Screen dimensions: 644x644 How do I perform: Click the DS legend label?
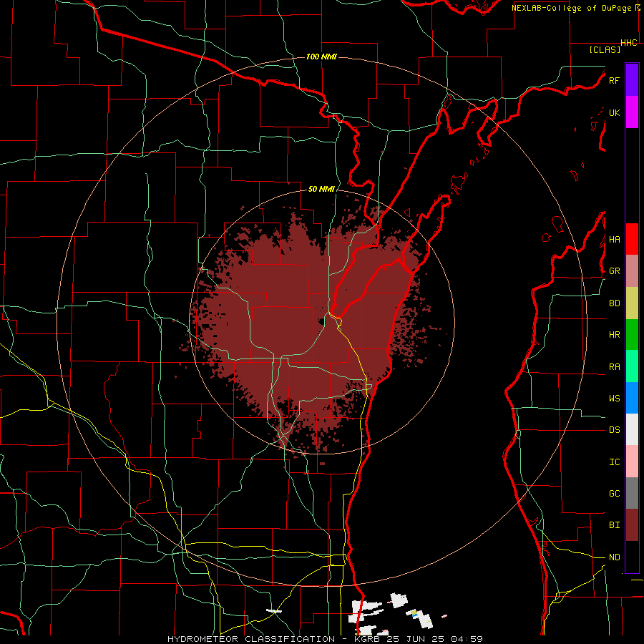coord(614,430)
